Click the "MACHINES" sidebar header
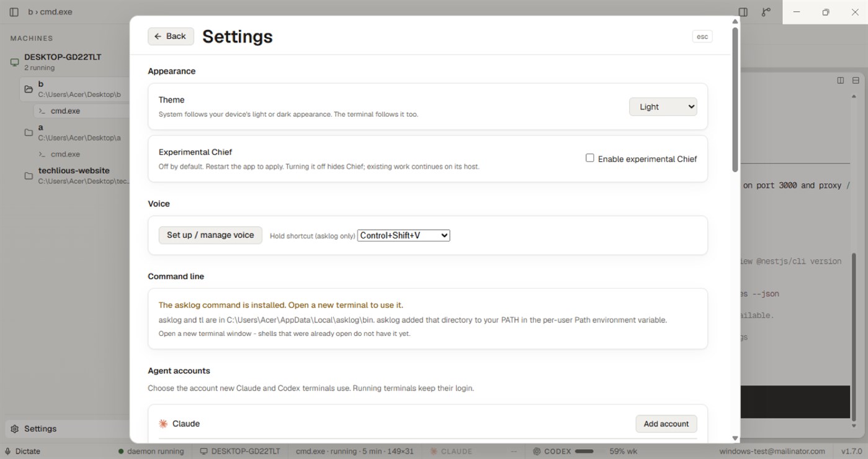The height and width of the screenshot is (459, 868). (32, 39)
